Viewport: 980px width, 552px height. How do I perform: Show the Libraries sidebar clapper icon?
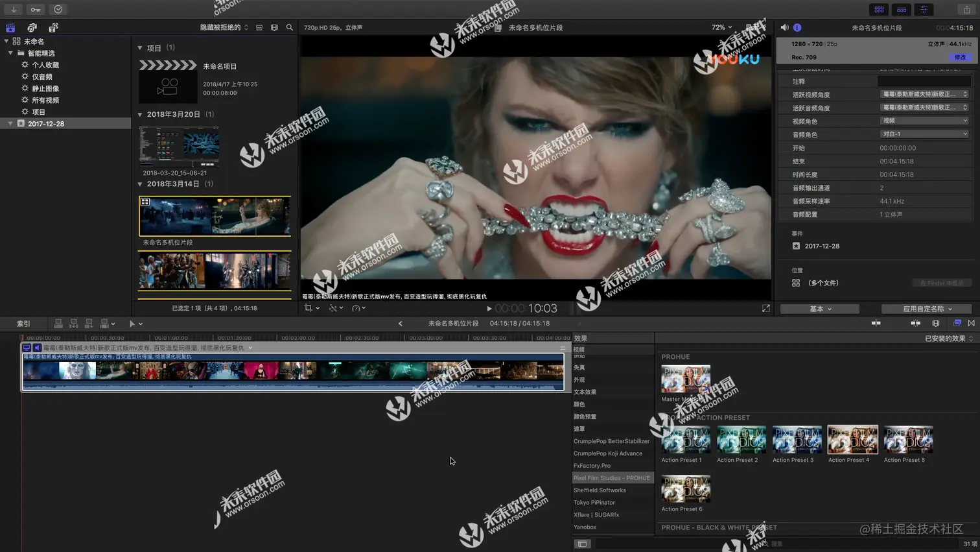[10, 27]
